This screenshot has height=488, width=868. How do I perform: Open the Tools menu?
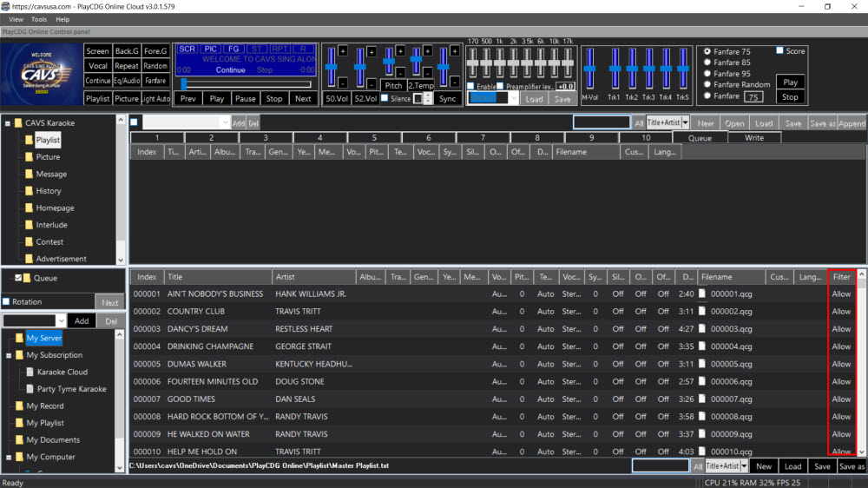coord(39,19)
